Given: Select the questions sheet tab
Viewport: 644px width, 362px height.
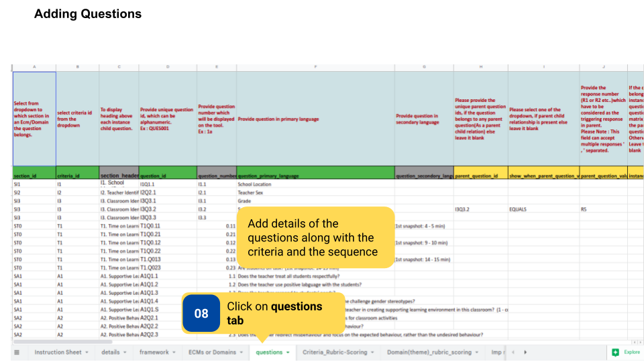Looking at the screenshot, I should (x=269, y=352).
